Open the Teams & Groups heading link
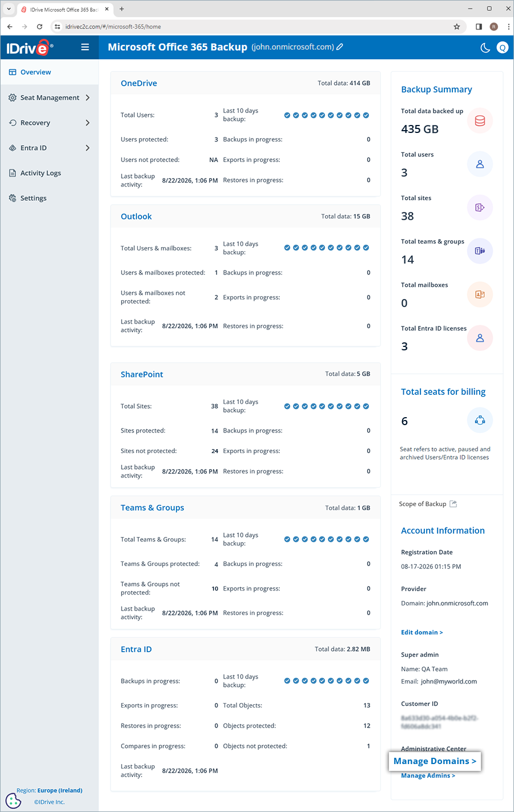514x812 pixels. pyautogui.click(x=152, y=508)
